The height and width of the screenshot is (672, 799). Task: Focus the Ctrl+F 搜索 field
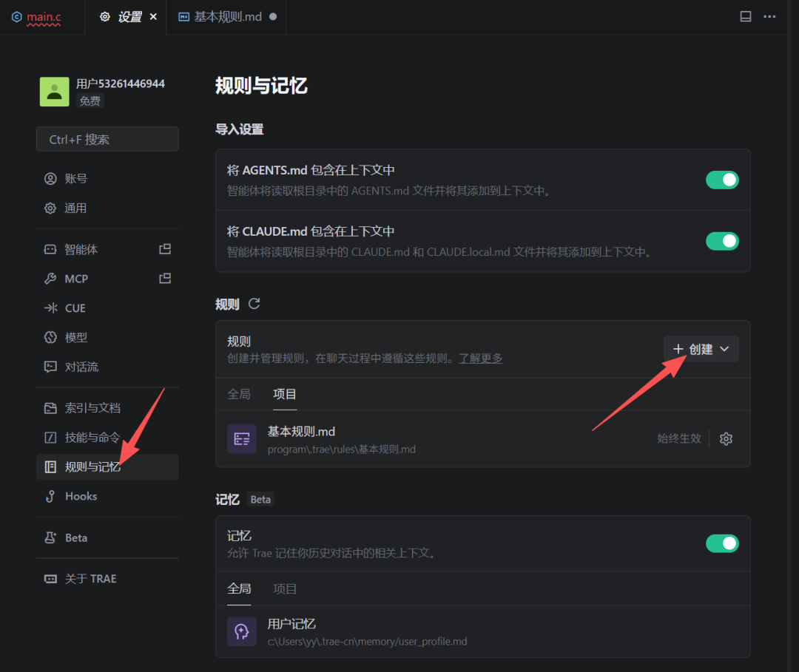tap(107, 139)
